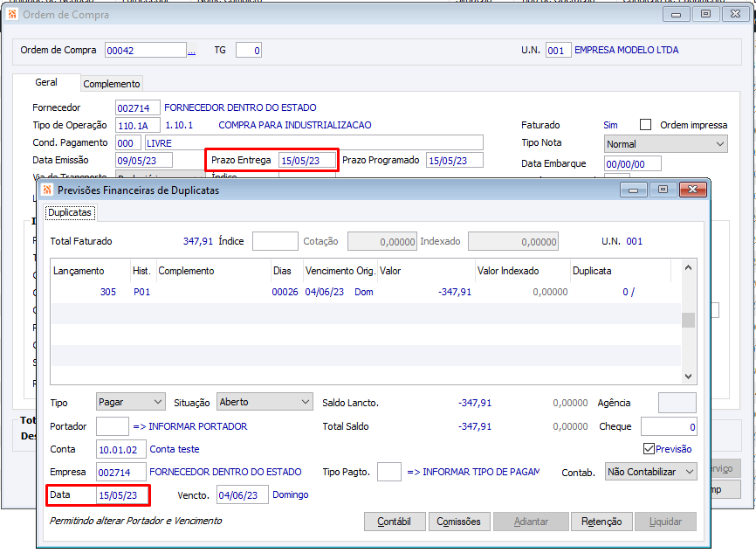Click scroll up arrow in duplicatas grid
Image resolution: width=756 pixels, height=553 pixels.
point(688,268)
